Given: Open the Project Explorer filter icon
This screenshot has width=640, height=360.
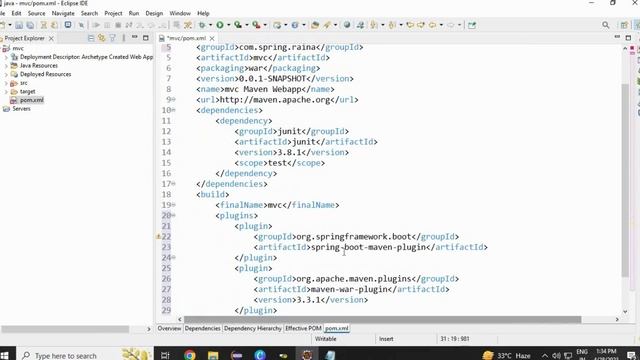Looking at the screenshot, I should tap(112, 38).
